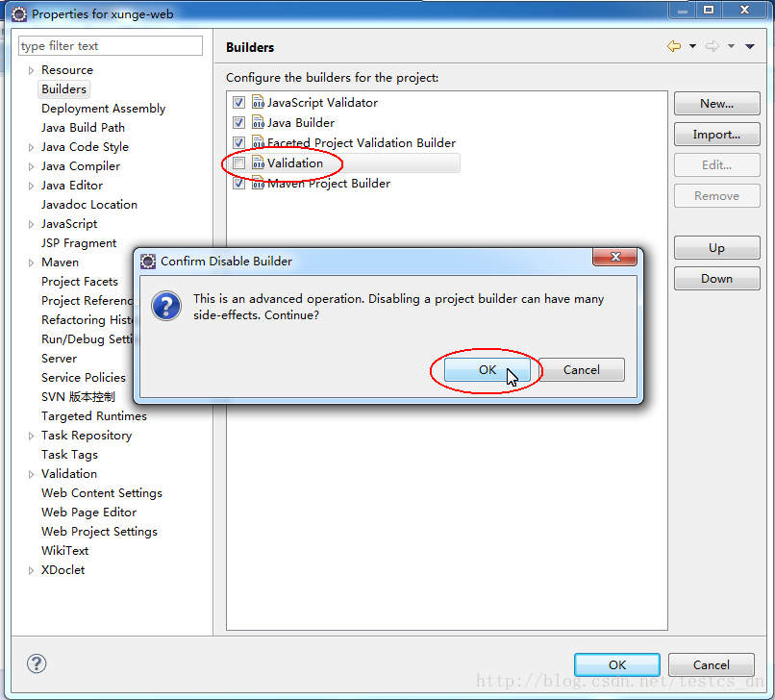Minimize the Properties for xunge-web window

point(683,11)
